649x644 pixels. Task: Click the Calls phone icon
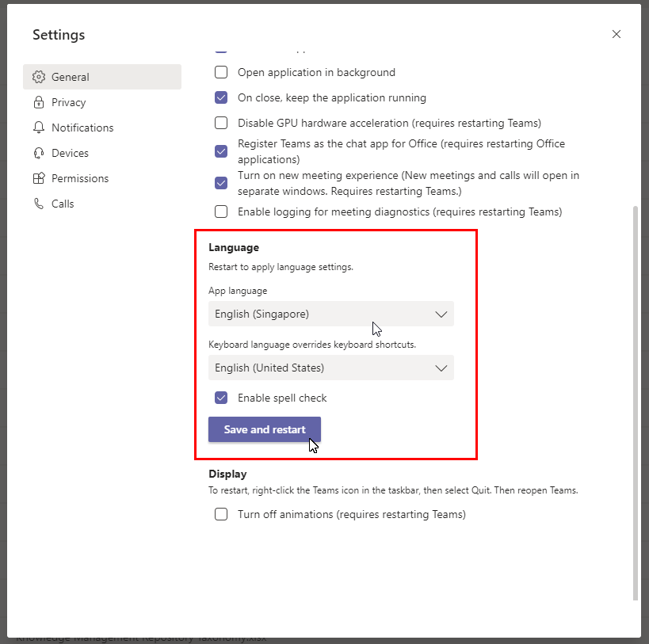click(x=39, y=204)
